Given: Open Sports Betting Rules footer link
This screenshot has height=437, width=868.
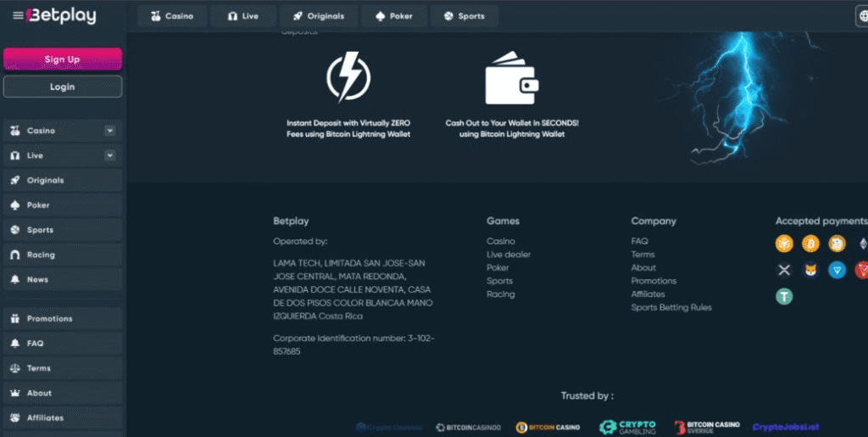Looking at the screenshot, I should coord(671,307).
